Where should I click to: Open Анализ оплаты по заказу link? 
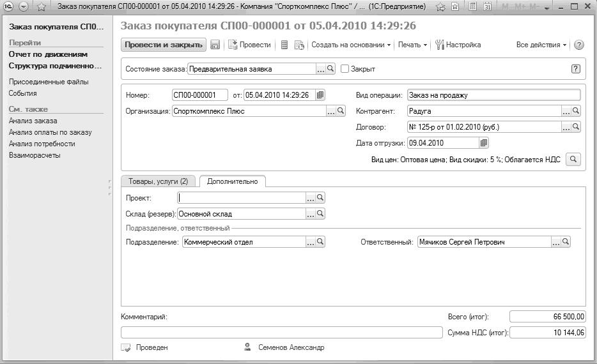(50, 132)
